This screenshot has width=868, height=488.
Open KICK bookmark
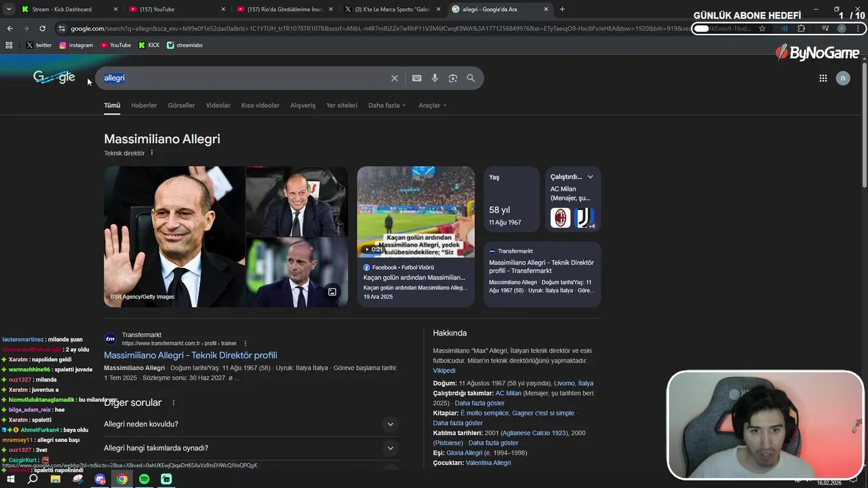point(149,45)
